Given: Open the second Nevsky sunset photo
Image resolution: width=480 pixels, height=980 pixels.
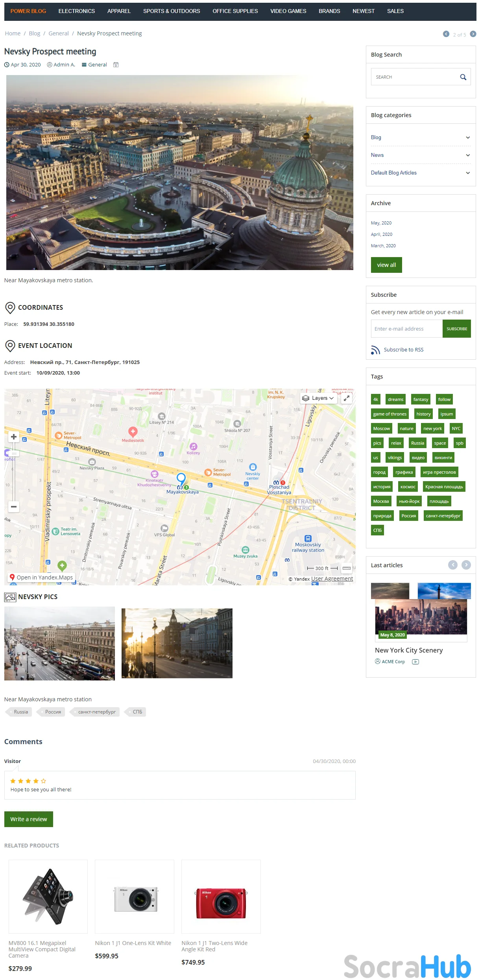Looking at the screenshot, I should 177,643.
